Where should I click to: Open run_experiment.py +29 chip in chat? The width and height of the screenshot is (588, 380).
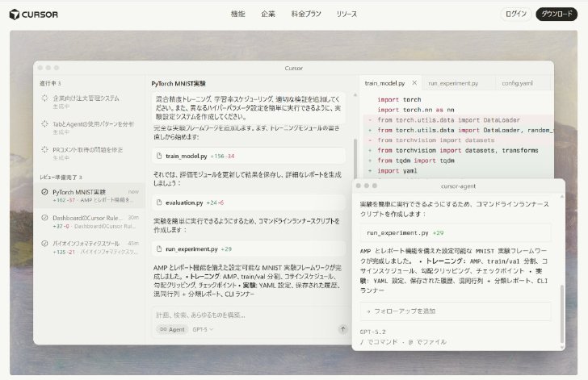tap(248, 248)
